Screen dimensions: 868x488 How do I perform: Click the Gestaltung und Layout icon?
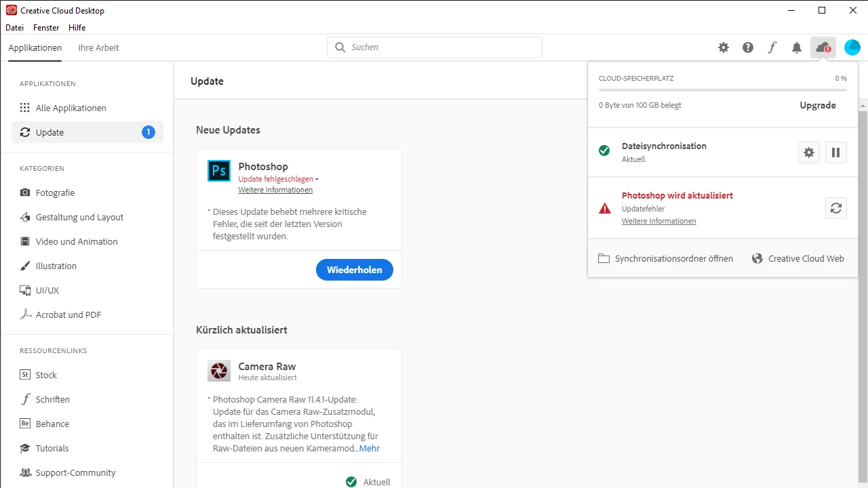point(25,217)
